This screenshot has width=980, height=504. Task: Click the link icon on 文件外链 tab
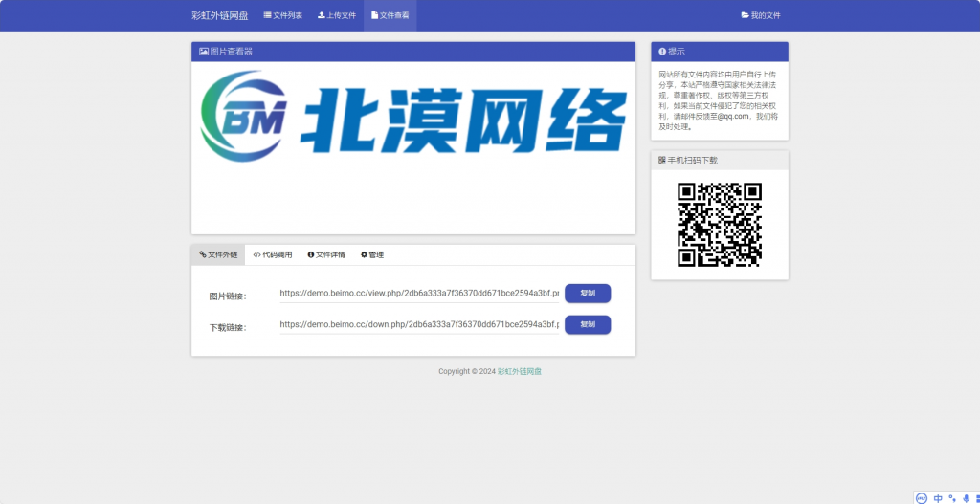[x=203, y=254]
